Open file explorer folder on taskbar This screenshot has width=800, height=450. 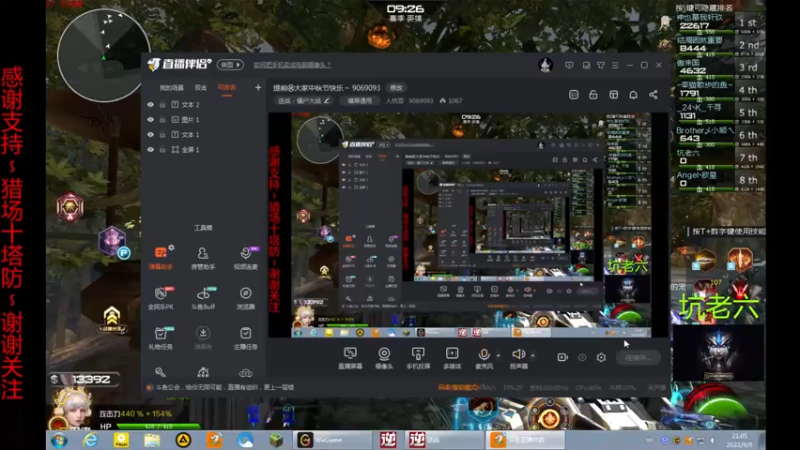[152, 440]
